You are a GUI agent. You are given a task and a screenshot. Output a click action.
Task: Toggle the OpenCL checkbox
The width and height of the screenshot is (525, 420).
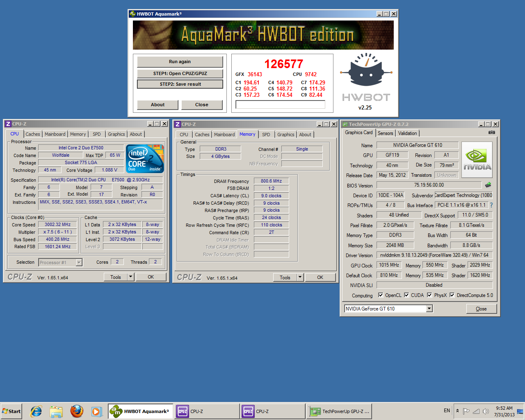pos(381,295)
